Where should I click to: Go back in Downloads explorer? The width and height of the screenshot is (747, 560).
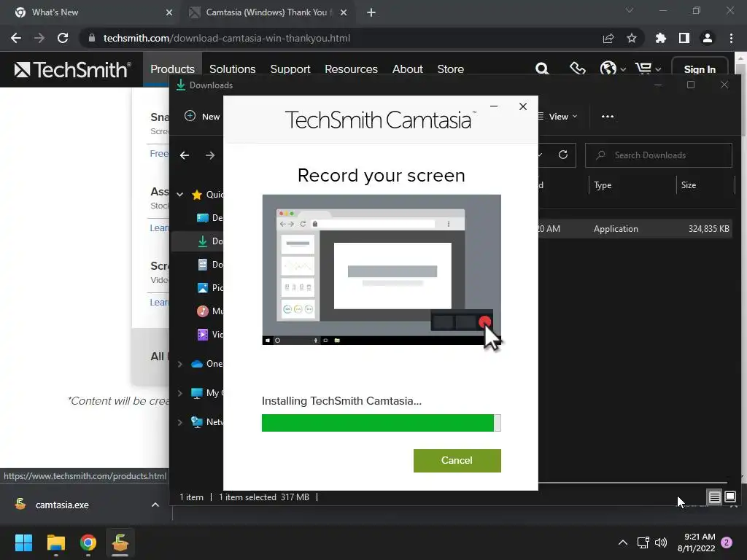[185, 155]
